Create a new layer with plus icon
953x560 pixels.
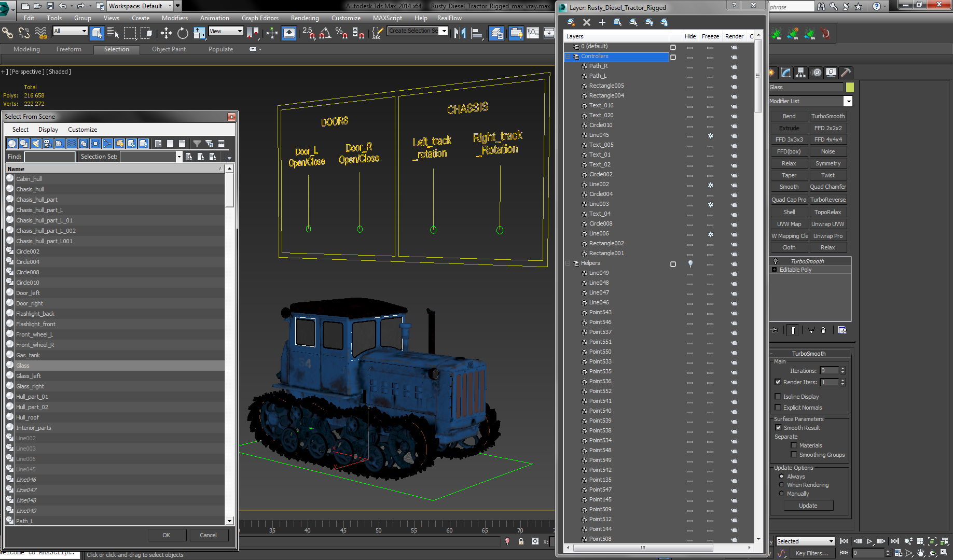pos(602,22)
